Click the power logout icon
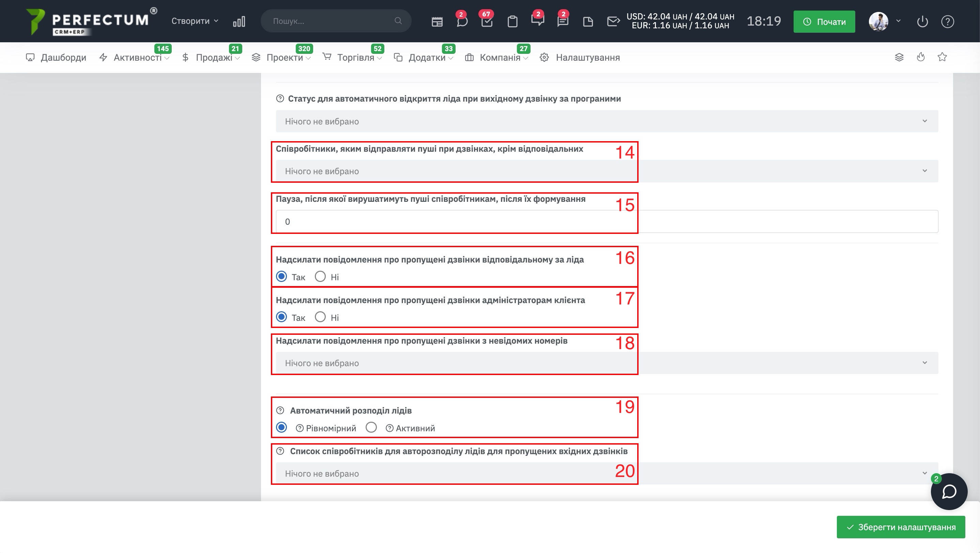 [x=922, y=21]
